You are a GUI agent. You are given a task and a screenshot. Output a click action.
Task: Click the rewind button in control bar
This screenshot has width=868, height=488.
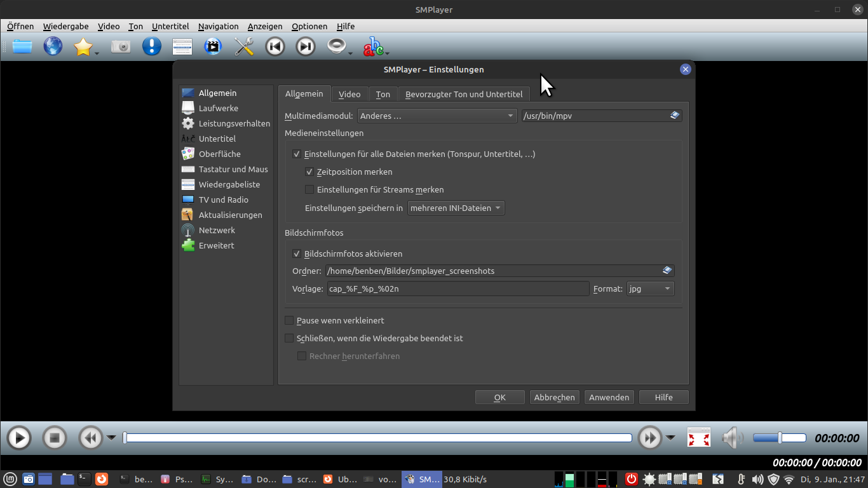(x=91, y=438)
